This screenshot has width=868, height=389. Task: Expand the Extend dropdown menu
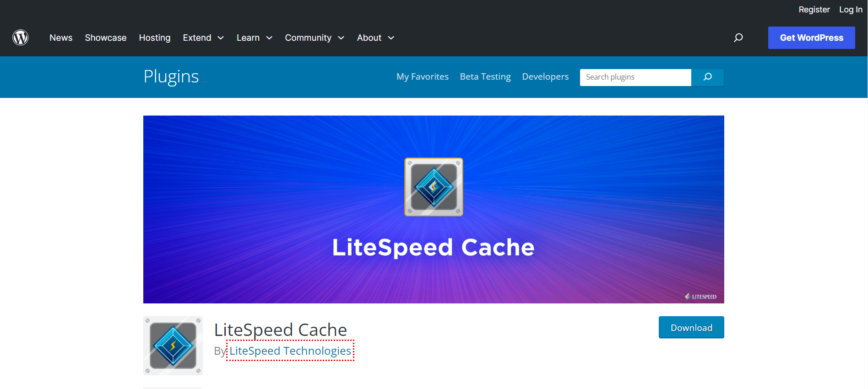coord(203,38)
